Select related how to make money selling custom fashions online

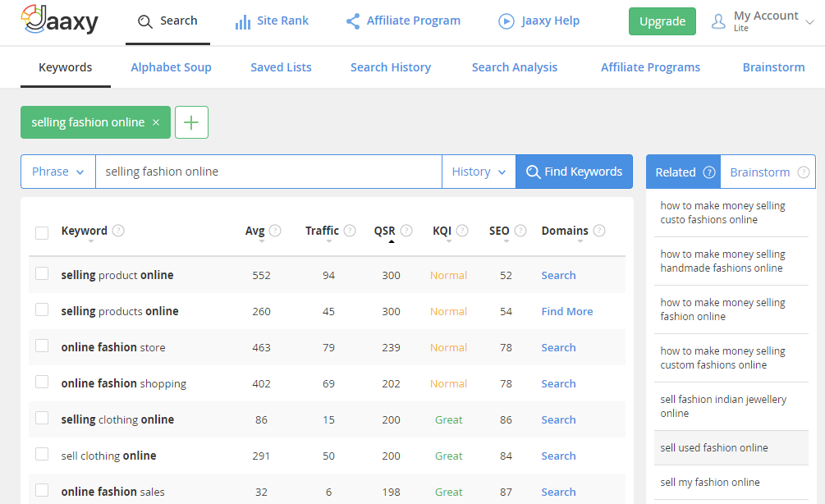731,358
